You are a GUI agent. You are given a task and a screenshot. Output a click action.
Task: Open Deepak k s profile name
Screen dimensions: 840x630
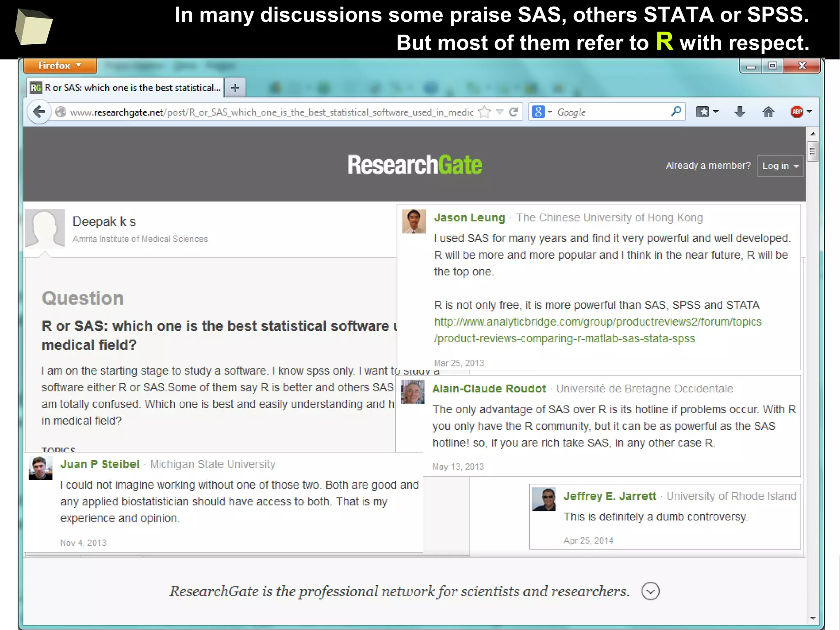click(104, 222)
